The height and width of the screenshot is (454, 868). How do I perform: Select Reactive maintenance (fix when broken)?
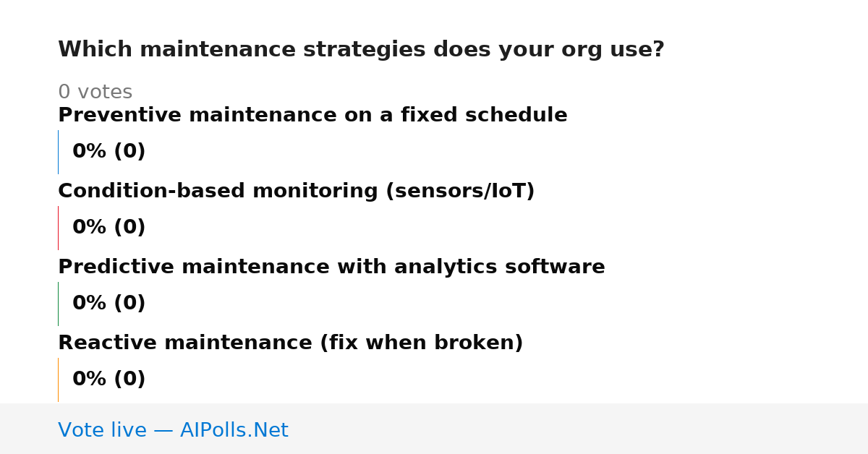[x=290, y=343]
